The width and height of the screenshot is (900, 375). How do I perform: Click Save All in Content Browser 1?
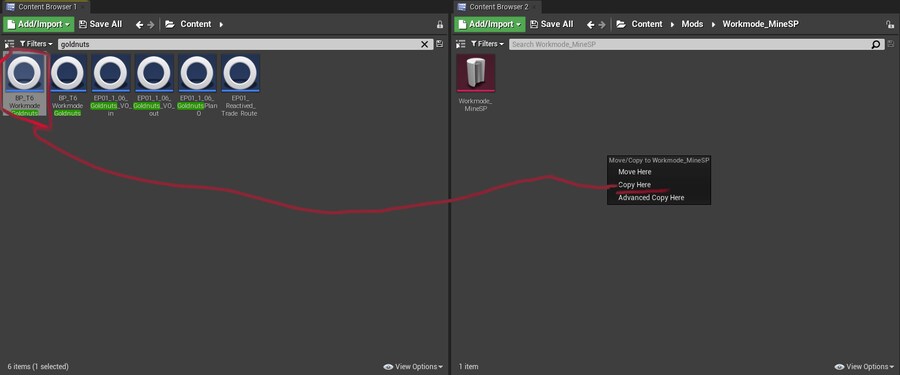tap(100, 24)
